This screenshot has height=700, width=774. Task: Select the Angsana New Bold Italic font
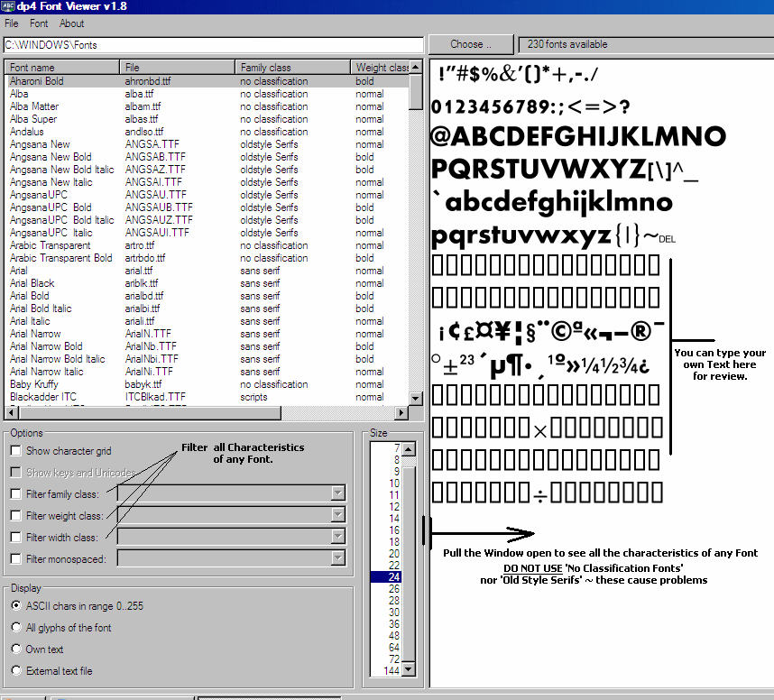click(x=61, y=170)
